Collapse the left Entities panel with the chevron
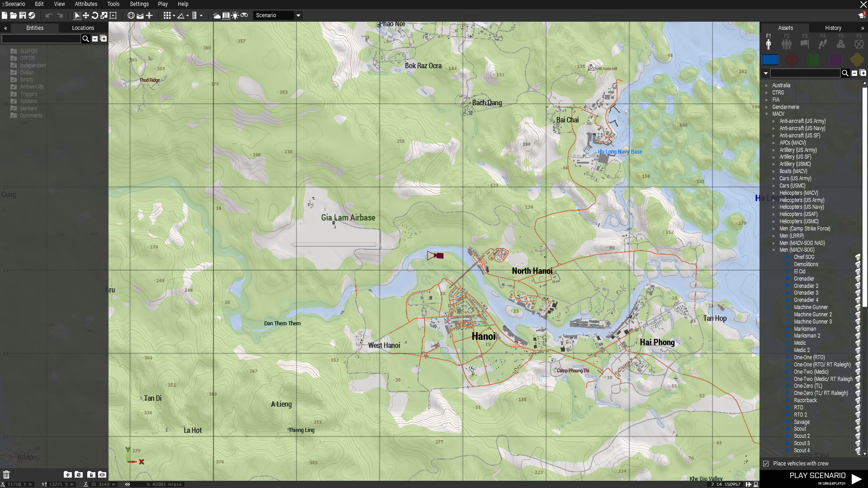The image size is (868, 488). point(5,28)
